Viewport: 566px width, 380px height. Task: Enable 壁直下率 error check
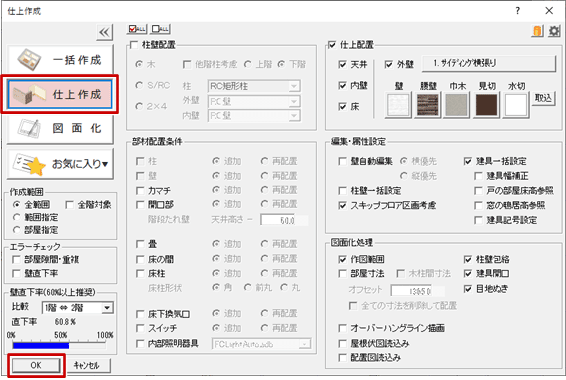[x=17, y=274]
